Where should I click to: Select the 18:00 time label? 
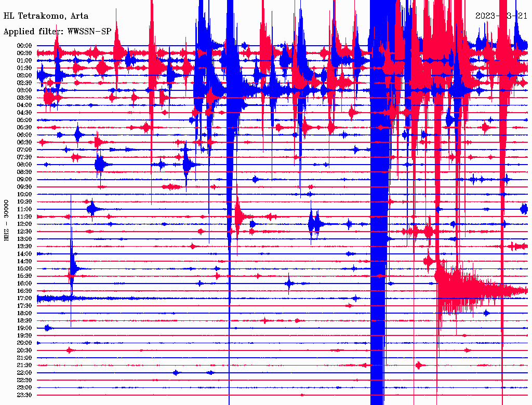(x=24, y=314)
